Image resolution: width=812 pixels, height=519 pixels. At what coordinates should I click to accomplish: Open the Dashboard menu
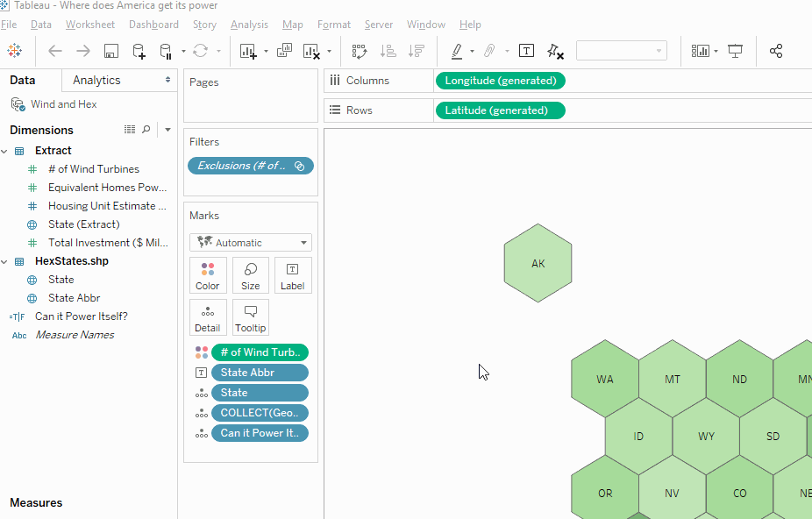pos(153,25)
